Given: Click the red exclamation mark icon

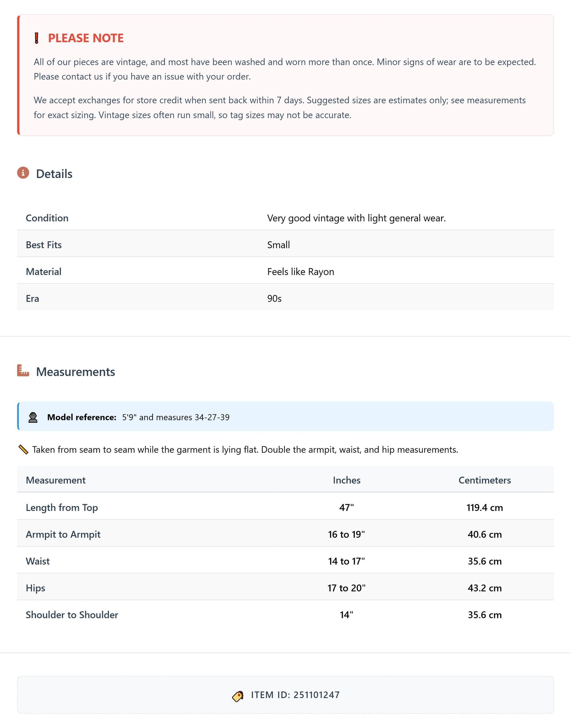Looking at the screenshot, I should tap(37, 38).
